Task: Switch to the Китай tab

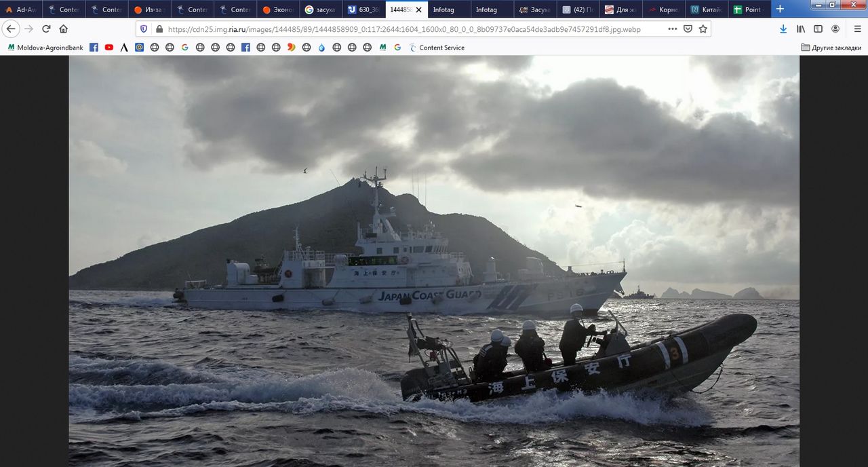Action: (x=706, y=10)
